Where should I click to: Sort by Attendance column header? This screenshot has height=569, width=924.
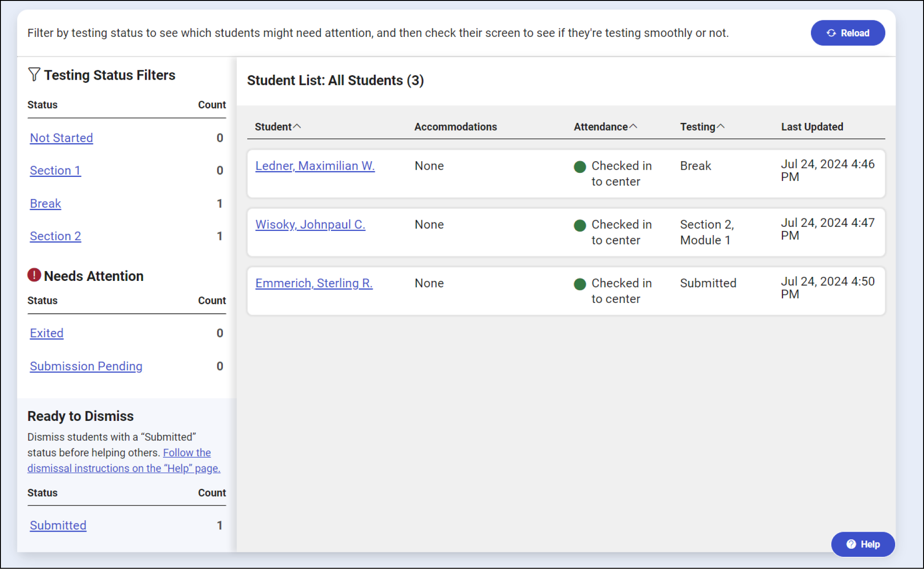pyautogui.click(x=605, y=127)
